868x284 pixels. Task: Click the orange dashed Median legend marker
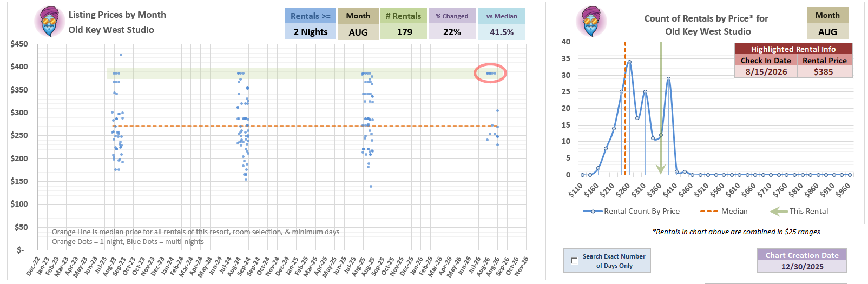pyautogui.click(x=709, y=212)
